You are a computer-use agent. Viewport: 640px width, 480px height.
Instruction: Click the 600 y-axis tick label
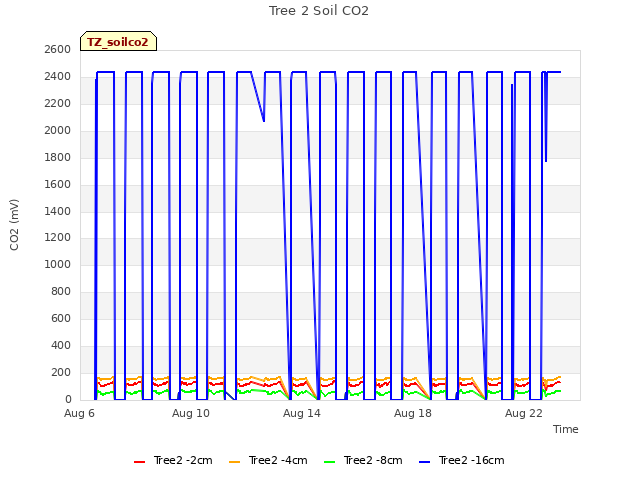click(61, 318)
